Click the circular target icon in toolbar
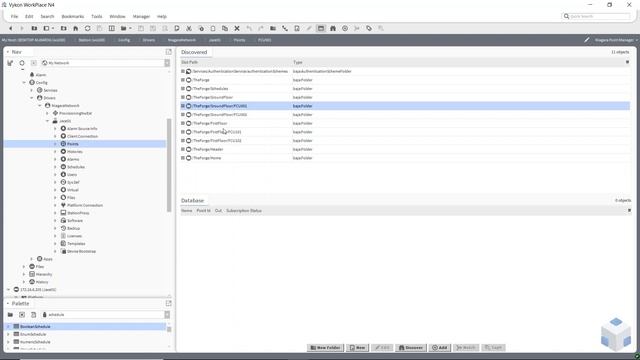This screenshot has width=640, height=360. [345, 29]
